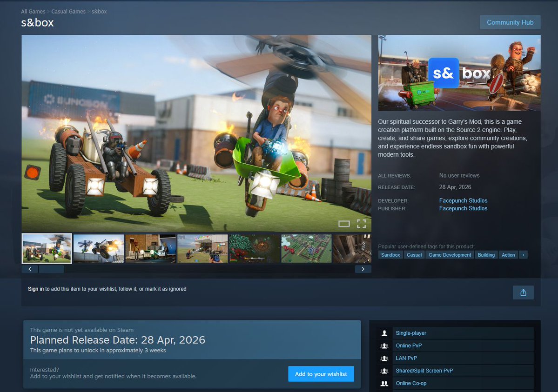This screenshot has height=392, width=558.
Task: Open the share icon button
Action: click(523, 292)
